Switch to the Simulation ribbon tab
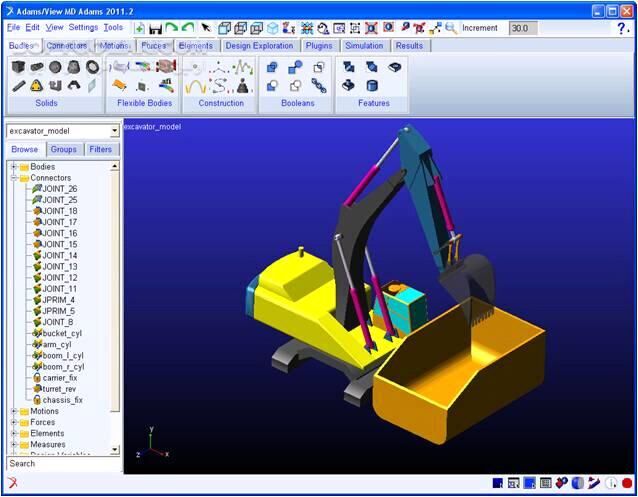Screen dimensions: 638x497 (x=364, y=46)
